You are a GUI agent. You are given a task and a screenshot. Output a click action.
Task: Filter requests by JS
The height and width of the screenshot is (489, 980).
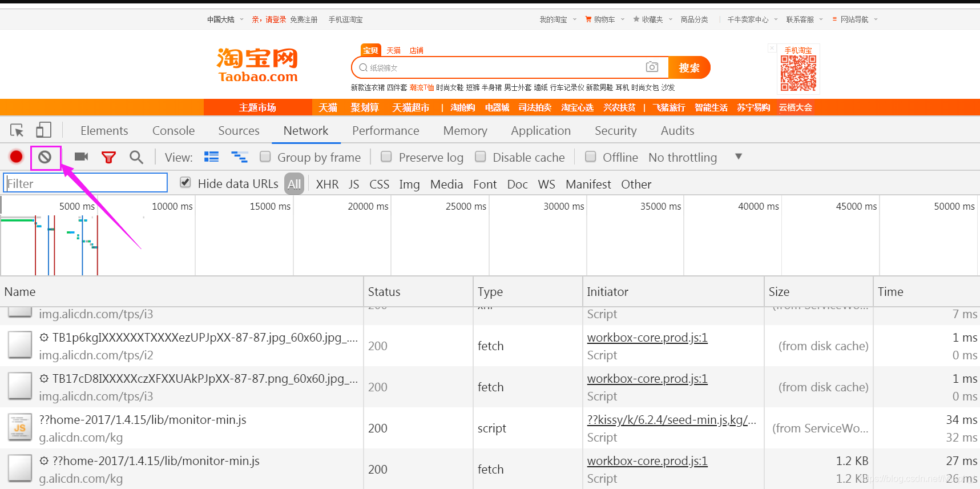[x=354, y=184]
